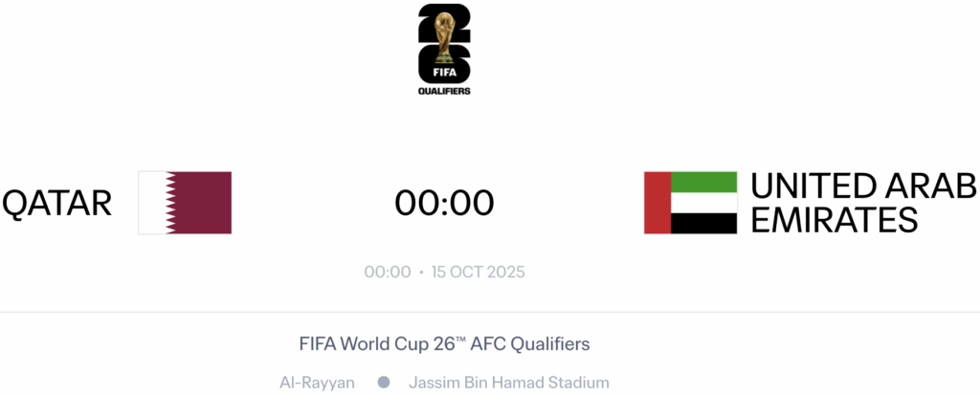Image resolution: width=980 pixels, height=396 pixels.
Task: Click the red vertical band of UAE flag
Action: click(x=657, y=203)
